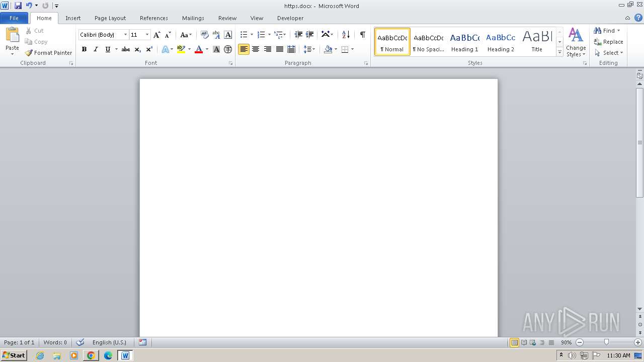The height and width of the screenshot is (362, 644).
Task: Toggle Align Text Right
Action: (268, 49)
